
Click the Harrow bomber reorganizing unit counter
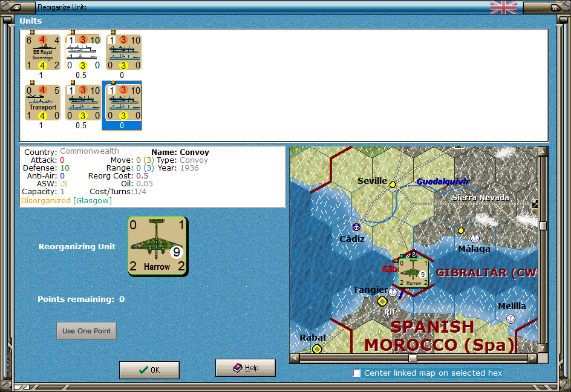pyautogui.click(x=157, y=246)
